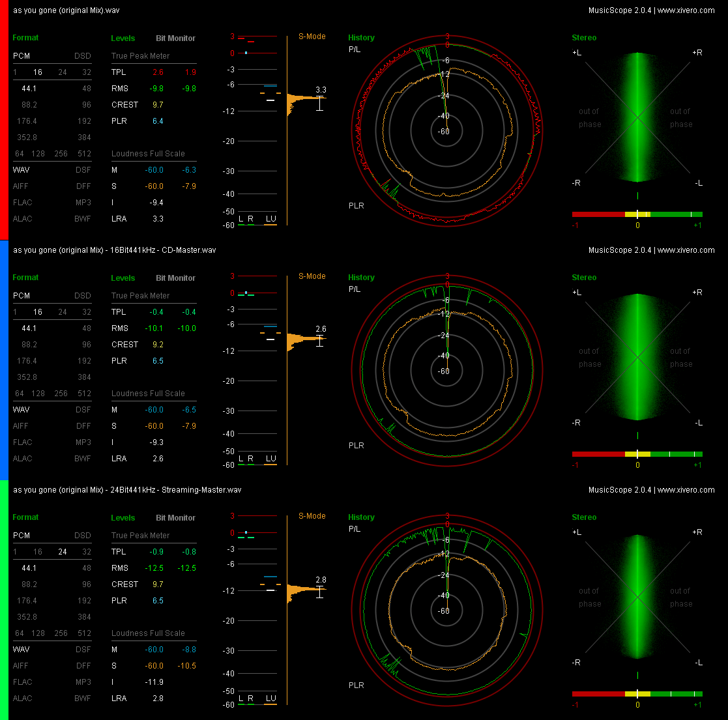Click MP3 format label in Streaming-Master panel
Viewport: 728px width, 720px height.
coord(83,682)
